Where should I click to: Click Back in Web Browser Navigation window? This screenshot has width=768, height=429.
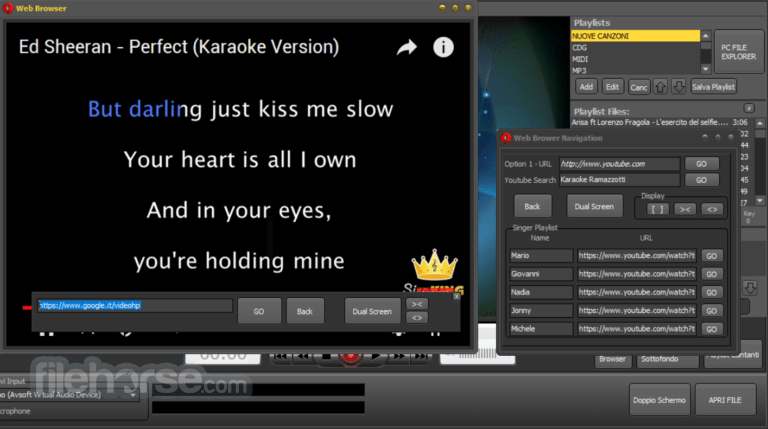[x=532, y=206]
